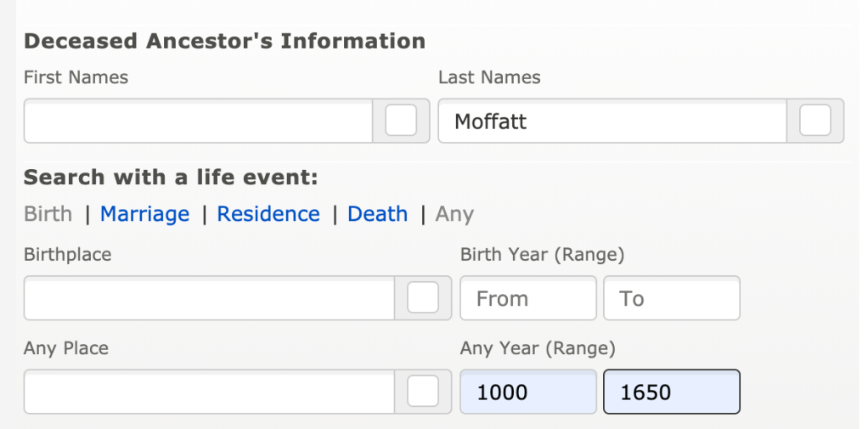The width and height of the screenshot is (868, 429).
Task: Focus the Any Year box showing 1000
Action: (528, 392)
